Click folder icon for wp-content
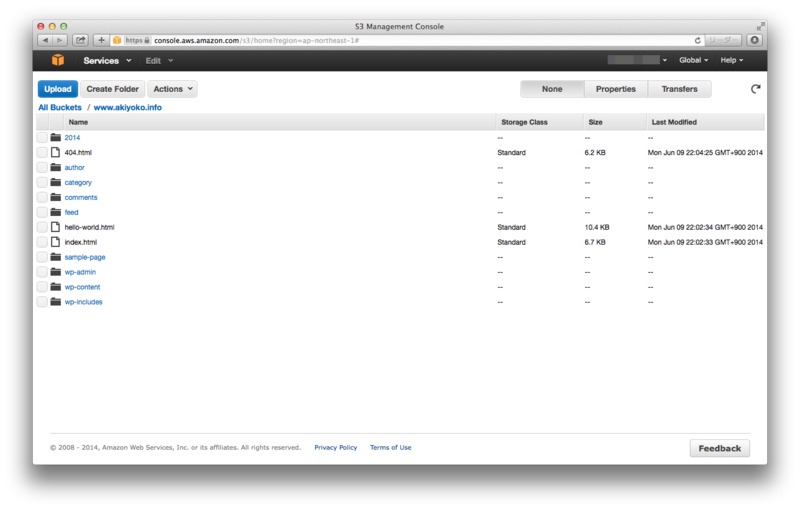This screenshot has height=510, width=800. [56, 287]
